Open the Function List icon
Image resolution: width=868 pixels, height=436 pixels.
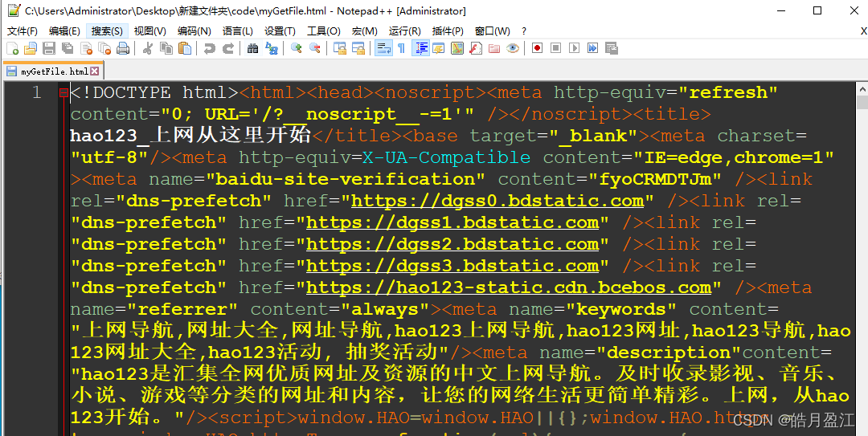(x=476, y=49)
